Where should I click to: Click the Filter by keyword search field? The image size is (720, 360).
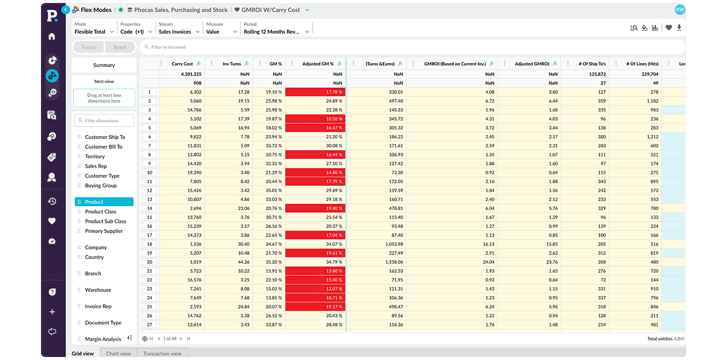tap(412, 47)
